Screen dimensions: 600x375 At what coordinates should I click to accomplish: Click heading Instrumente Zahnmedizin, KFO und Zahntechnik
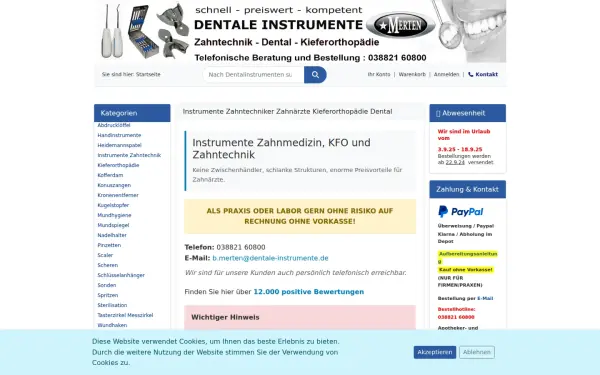click(281, 148)
